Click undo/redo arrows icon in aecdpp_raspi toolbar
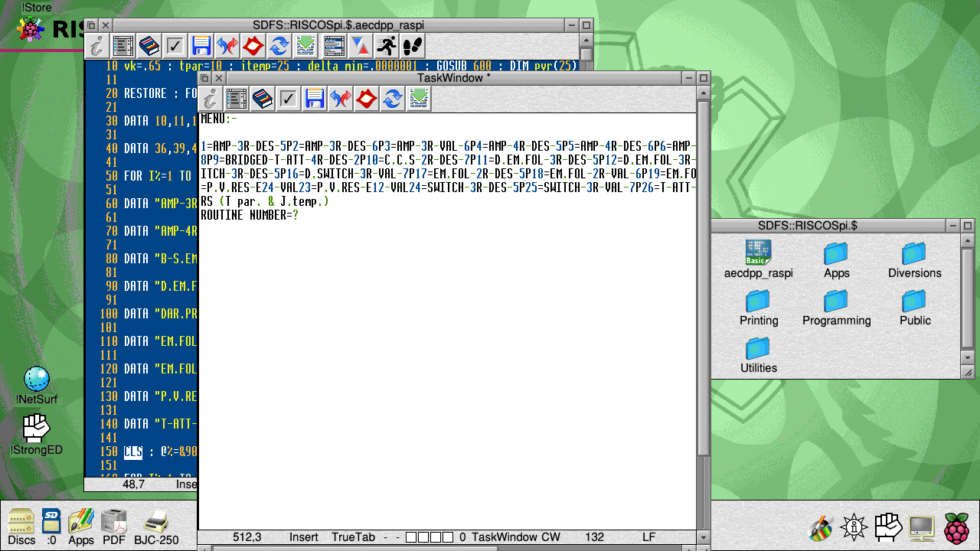 227,46
